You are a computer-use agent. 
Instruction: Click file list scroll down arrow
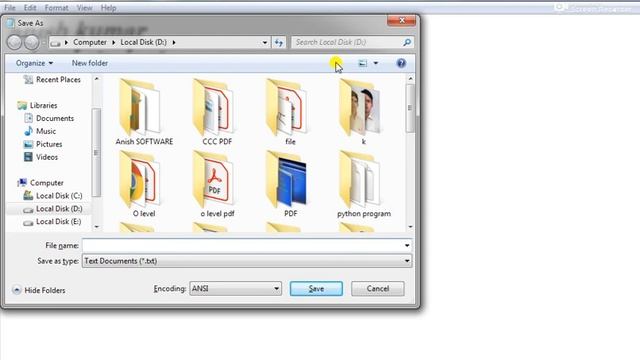410,227
